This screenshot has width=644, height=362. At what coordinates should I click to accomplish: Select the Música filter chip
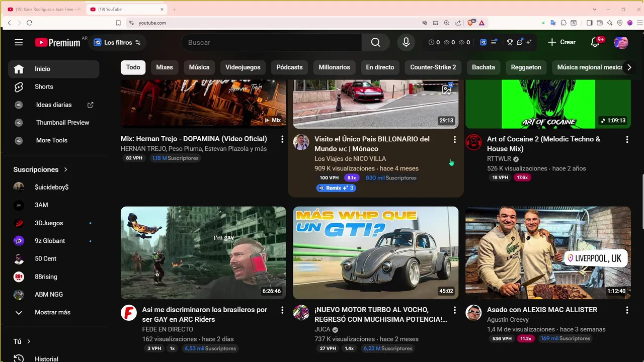coord(199,67)
